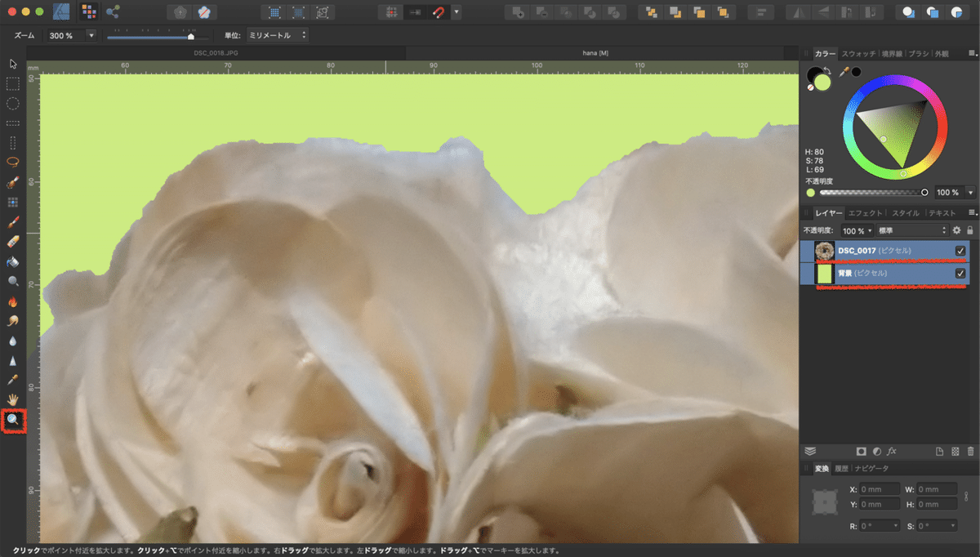Screen dimensions: 980x557
Task: Select the Blur brush droplet tool
Action: pos(13,341)
